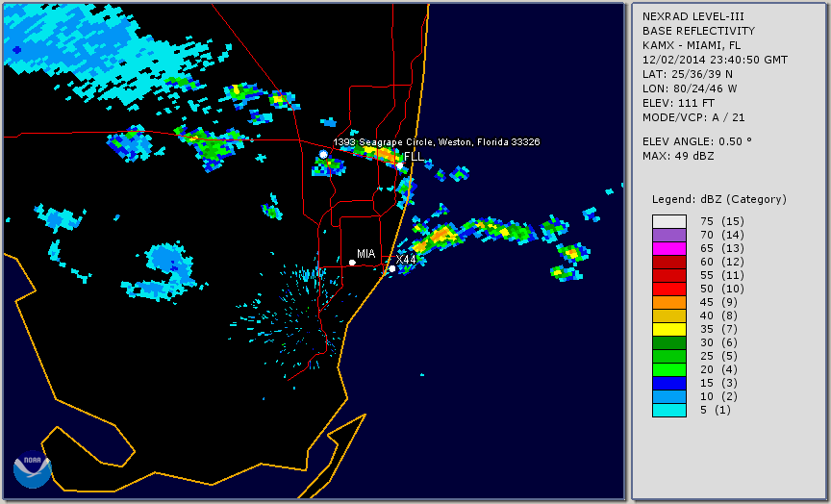The width and height of the screenshot is (831, 504).
Task: Select the 65 dBZ magenta legend swatch
Action: point(669,248)
